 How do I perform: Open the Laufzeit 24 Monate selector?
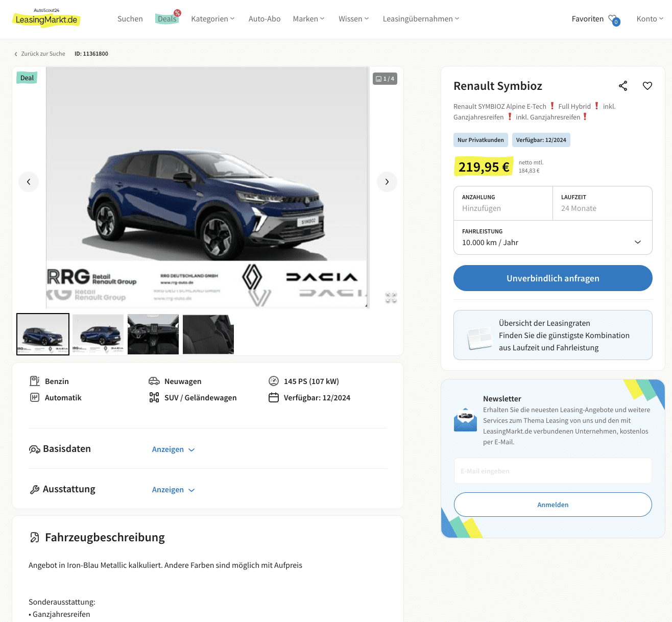click(x=603, y=203)
